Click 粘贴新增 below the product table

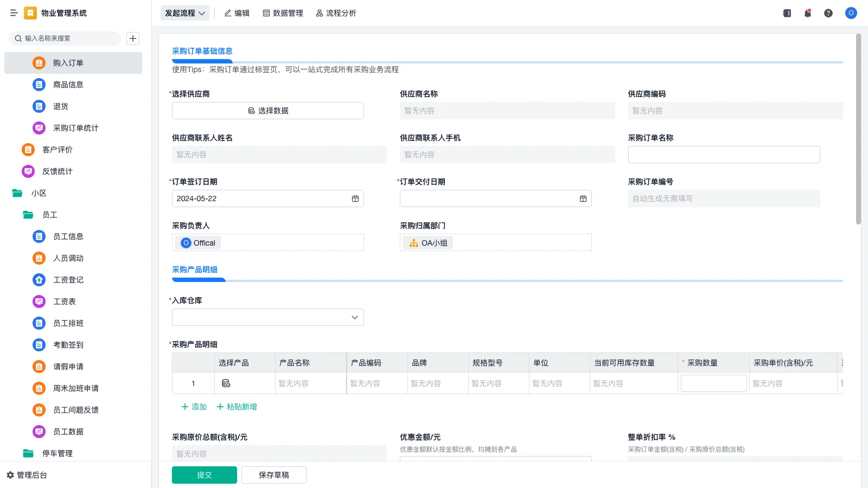pyautogui.click(x=237, y=406)
